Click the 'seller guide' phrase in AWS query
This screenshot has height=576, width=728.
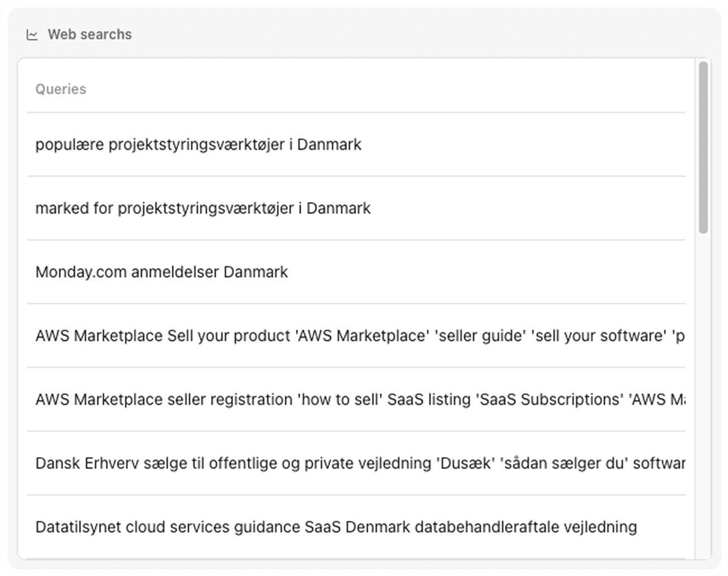tap(481, 336)
